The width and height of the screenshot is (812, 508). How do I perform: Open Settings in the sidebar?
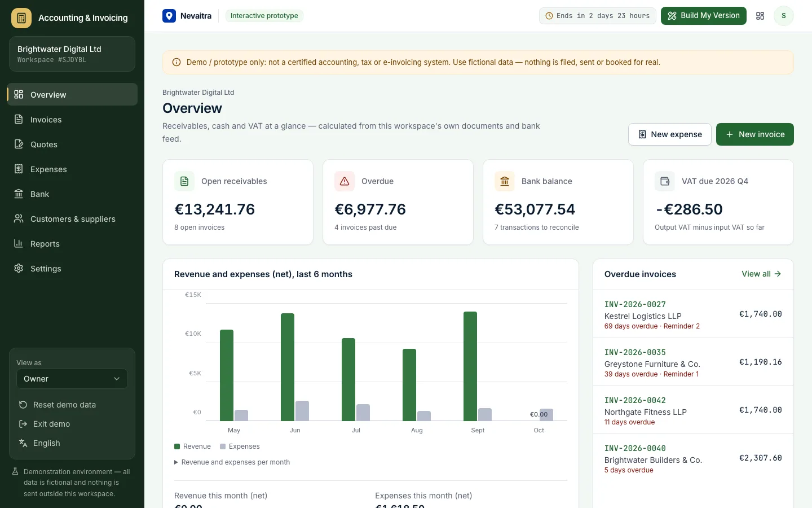pyautogui.click(x=72, y=268)
